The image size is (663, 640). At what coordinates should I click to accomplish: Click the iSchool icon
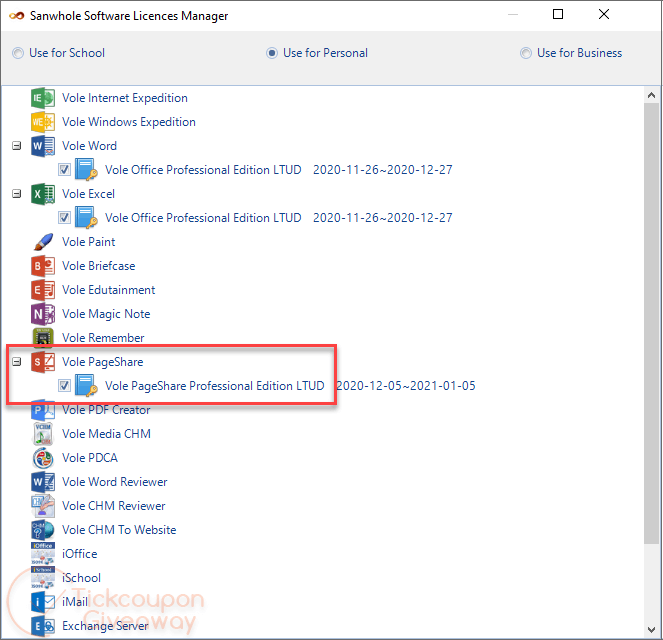[43, 578]
